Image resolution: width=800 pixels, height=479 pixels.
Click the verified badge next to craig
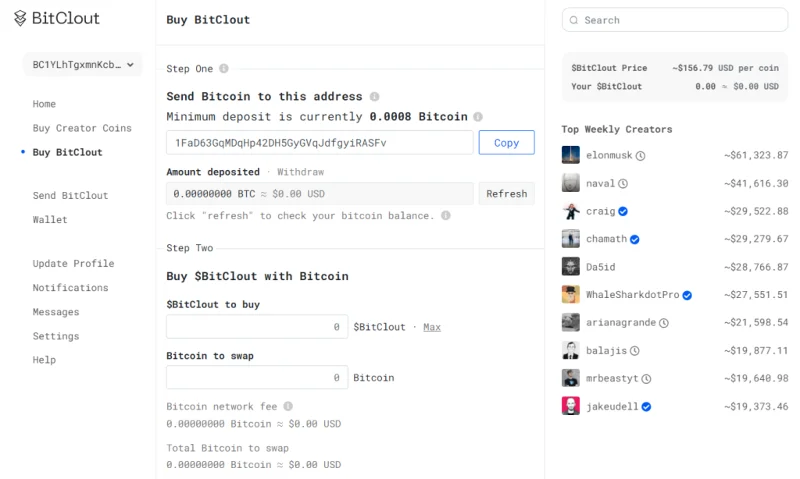[623, 211]
